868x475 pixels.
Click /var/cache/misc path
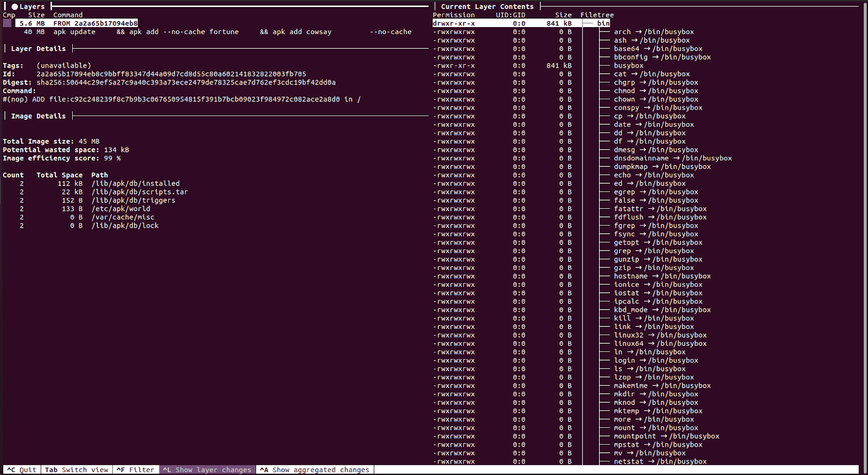click(123, 217)
